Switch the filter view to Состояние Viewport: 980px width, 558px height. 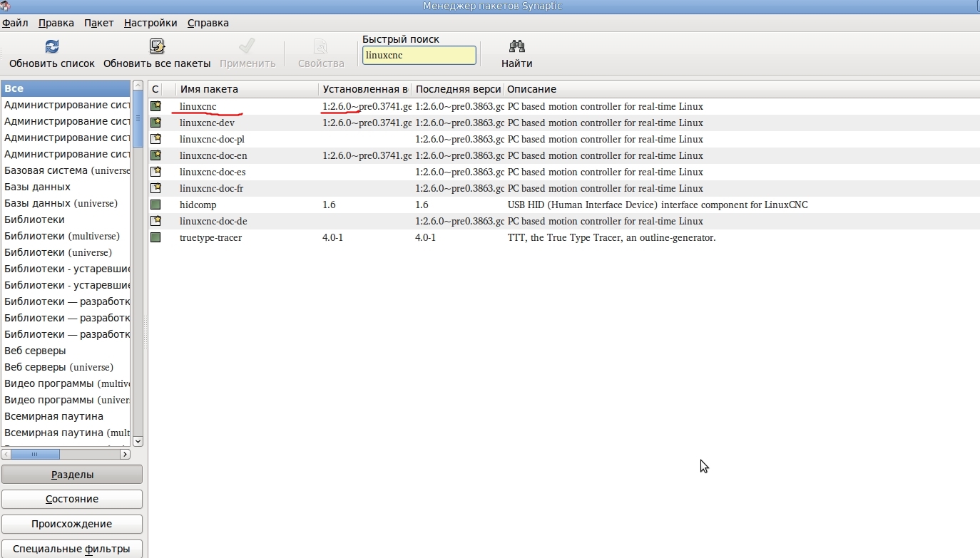pyautogui.click(x=72, y=499)
